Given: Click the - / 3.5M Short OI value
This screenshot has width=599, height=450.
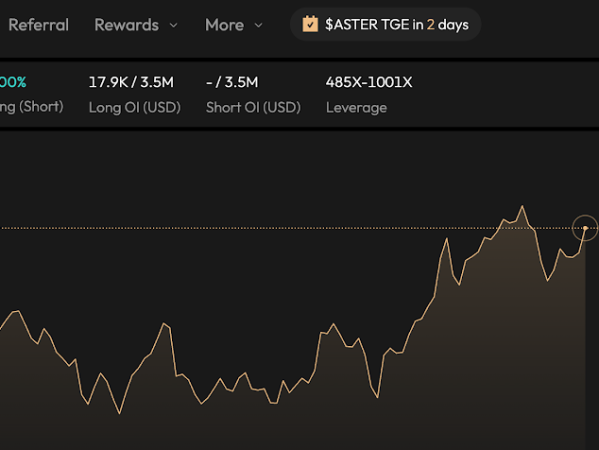Looking at the screenshot, I should (x=232, y=82).
